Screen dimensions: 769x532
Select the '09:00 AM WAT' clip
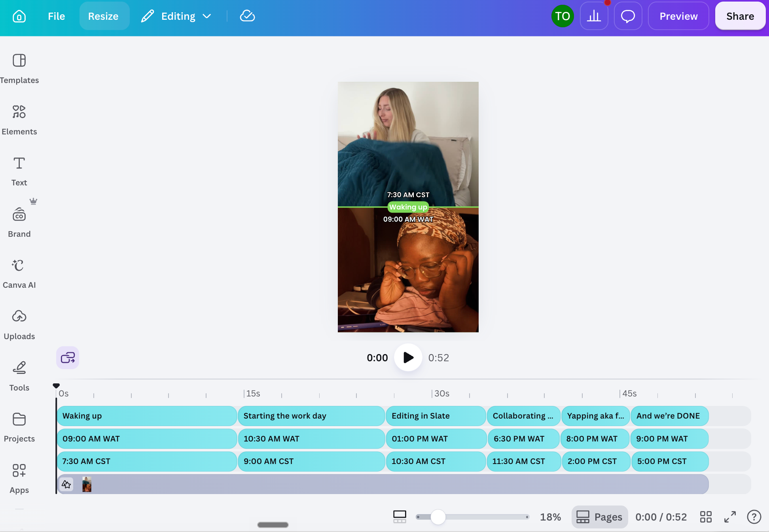point(147,439)
